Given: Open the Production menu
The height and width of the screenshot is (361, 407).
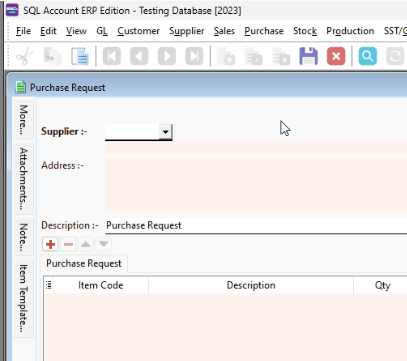Looking at the screenshot, I should click(350, 31).
